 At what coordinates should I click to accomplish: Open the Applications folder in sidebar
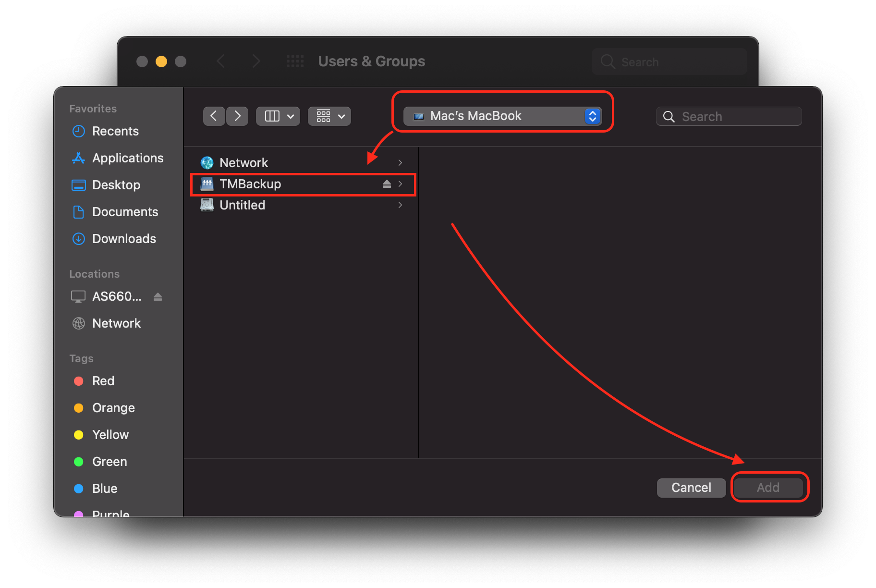click(127, 158)
